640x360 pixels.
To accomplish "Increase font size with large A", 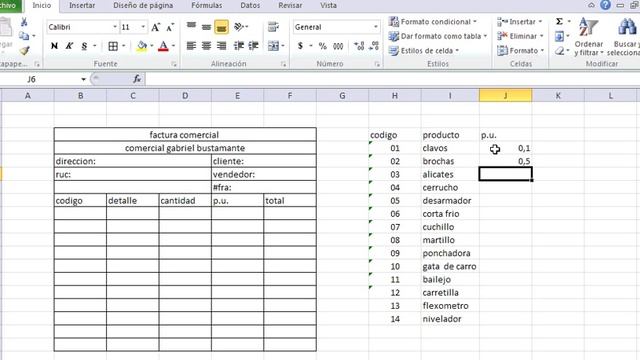I will tap(155, 27).
